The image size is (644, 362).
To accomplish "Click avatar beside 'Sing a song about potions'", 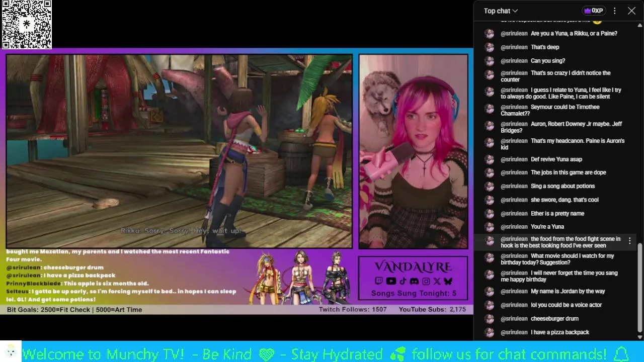I will [489, 187].
